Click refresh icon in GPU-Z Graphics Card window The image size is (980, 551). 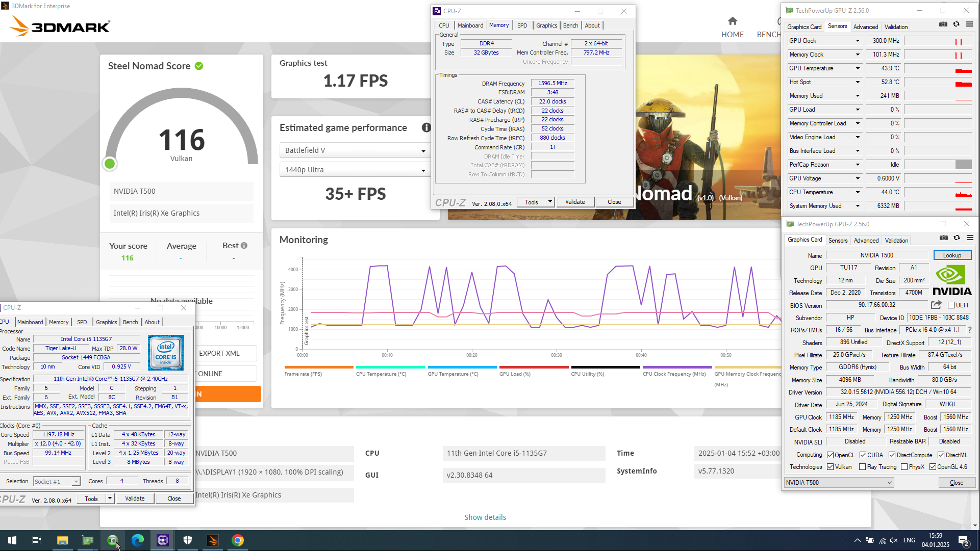click(x=957, y=238)
